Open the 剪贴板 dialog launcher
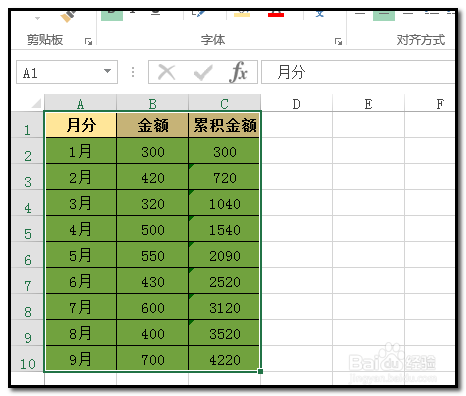Viewport: 466px width, 396px height. [x=89, y=41]
